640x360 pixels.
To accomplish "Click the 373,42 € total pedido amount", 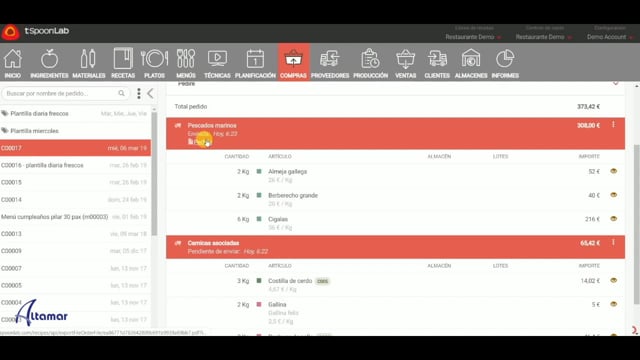I will pyautogui.click(x=588, y=107).
